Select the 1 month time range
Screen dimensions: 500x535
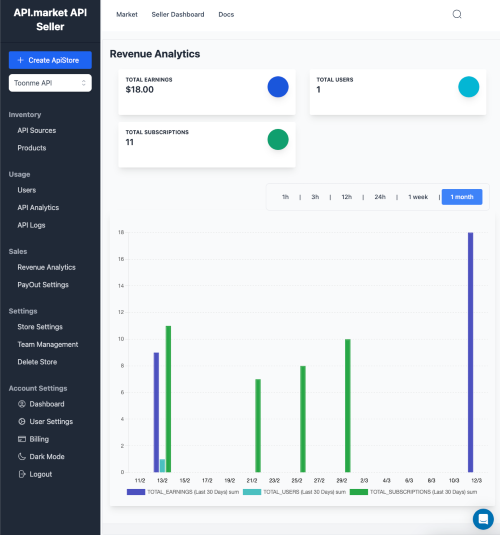pos(462,197)
